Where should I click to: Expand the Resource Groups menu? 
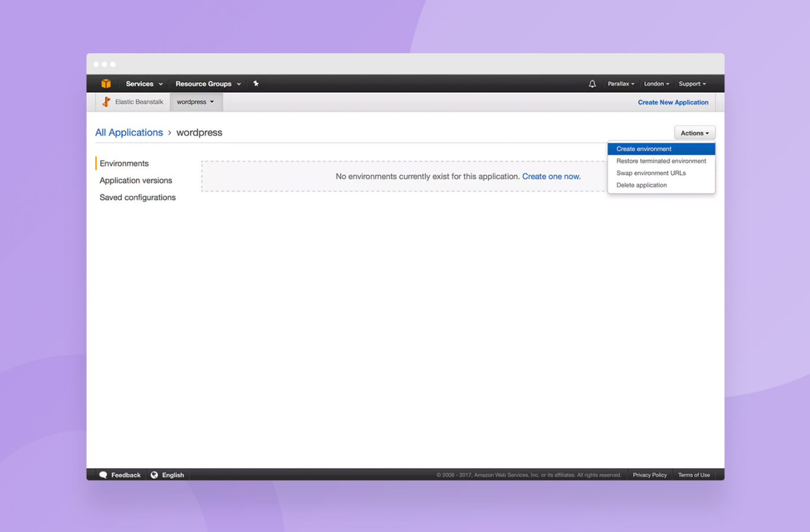208,84
